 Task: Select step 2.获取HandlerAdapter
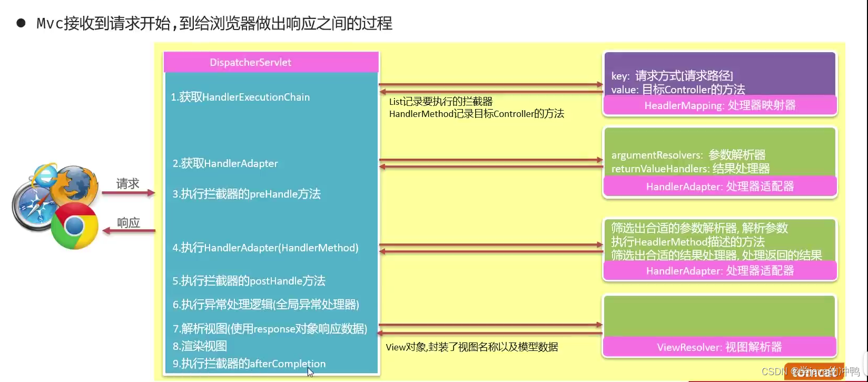click(225, 163)
